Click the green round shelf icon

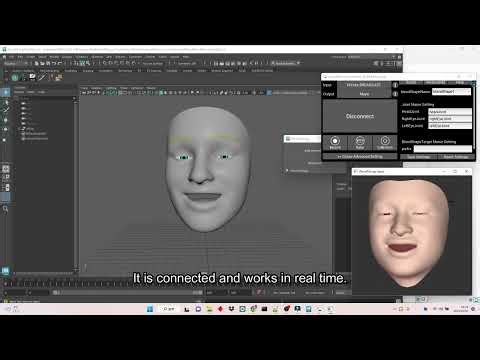[15, 77]
